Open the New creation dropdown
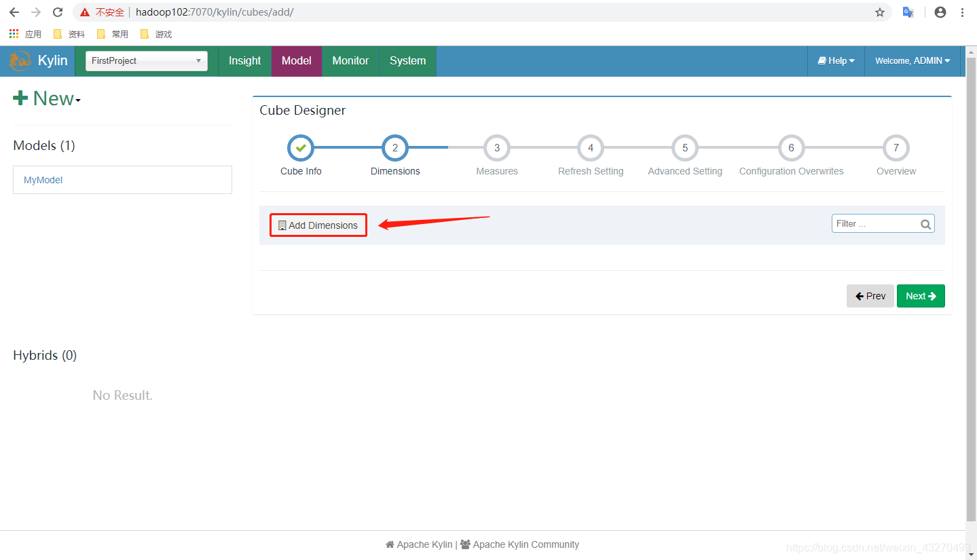Viewport: 977px width, 560px height. 47,99
